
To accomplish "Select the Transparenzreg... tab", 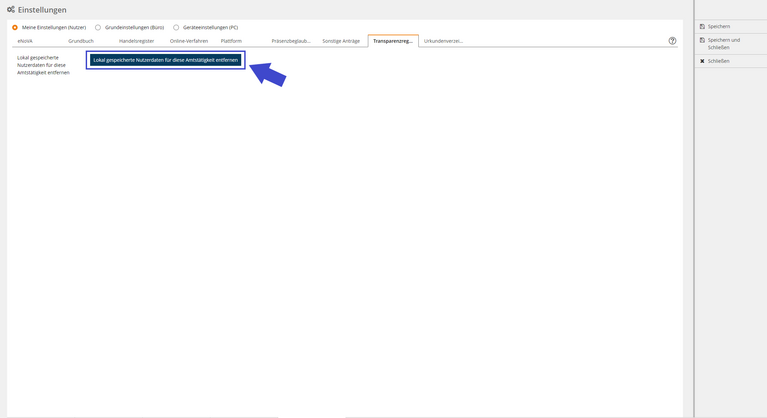I will click(x=393, y=41).
